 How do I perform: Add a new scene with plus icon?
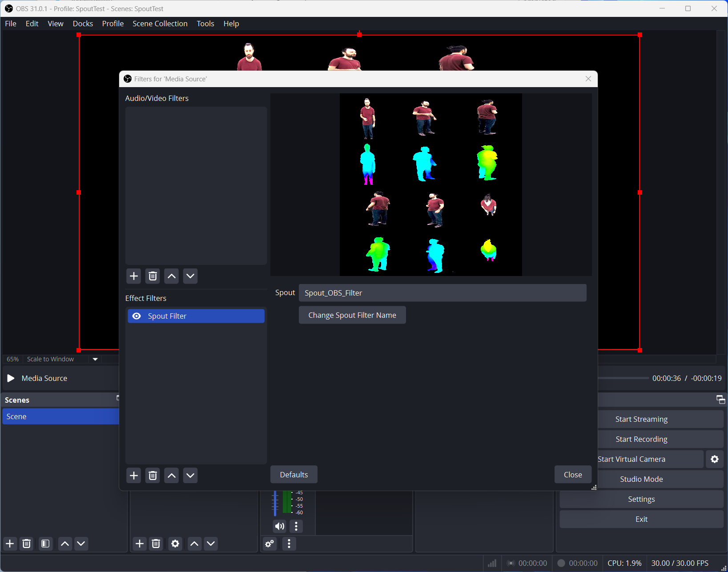pyautogui.click(x=10, y=544)
